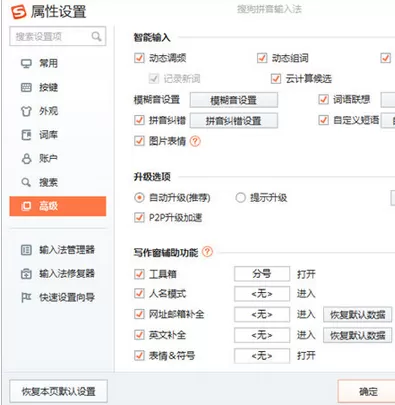Viewport: 395px width, 405px height.
Task: Toggle the 表情&符号 checkbox
Action: [139, 355]
